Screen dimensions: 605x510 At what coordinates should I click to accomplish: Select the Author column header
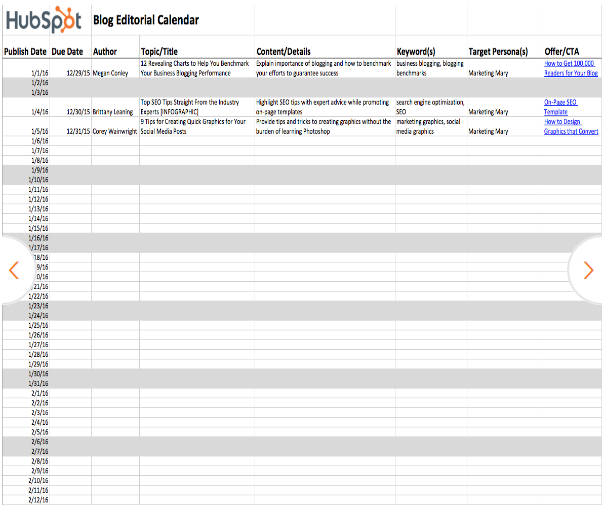coord(105,51)
